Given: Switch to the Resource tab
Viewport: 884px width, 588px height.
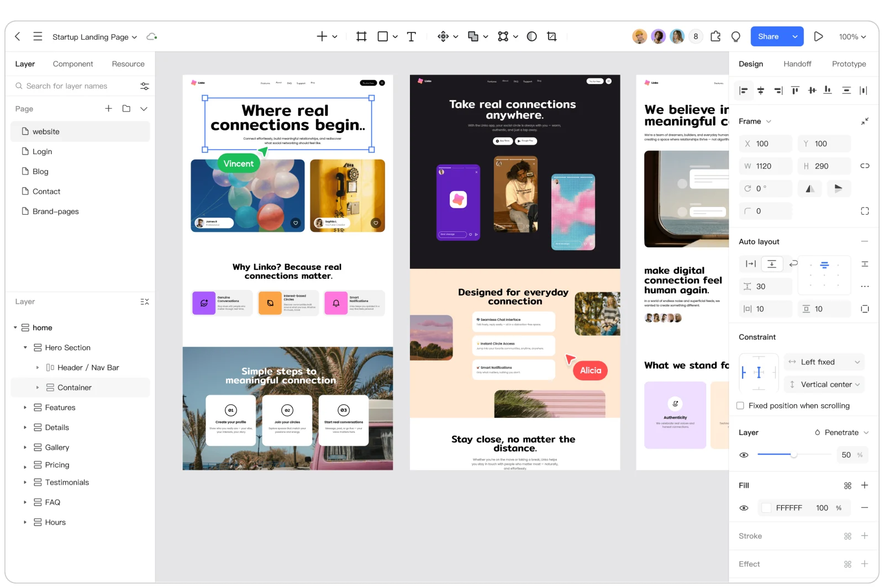Looking at the screenshot, I should coord(128,64).
